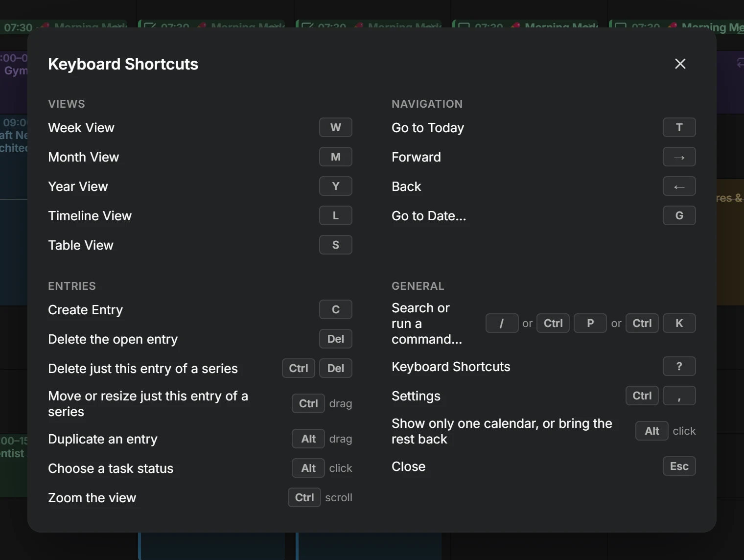Click the Go to Date... label
Screen dimensions: 744x560
point(429,216)
